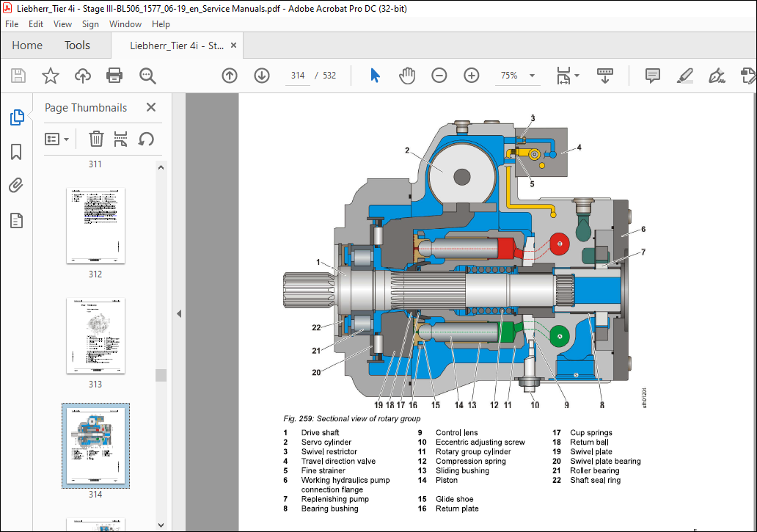This screenshot has height=532, width=757.
Task: Add a sticky note comment
Action: (x=653, y=76)
